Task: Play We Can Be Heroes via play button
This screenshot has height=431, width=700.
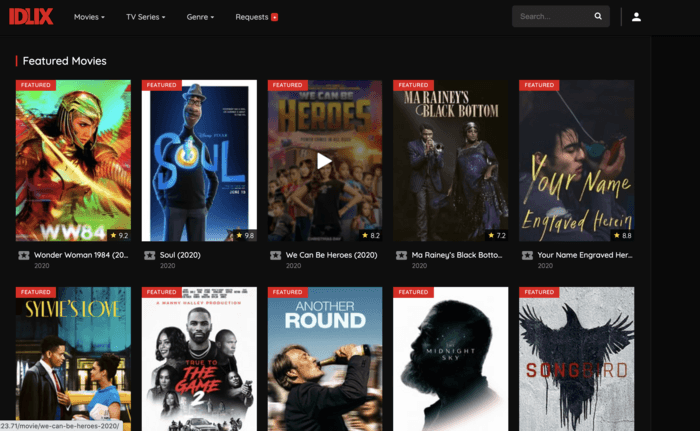Action: (x=325, y=161)
